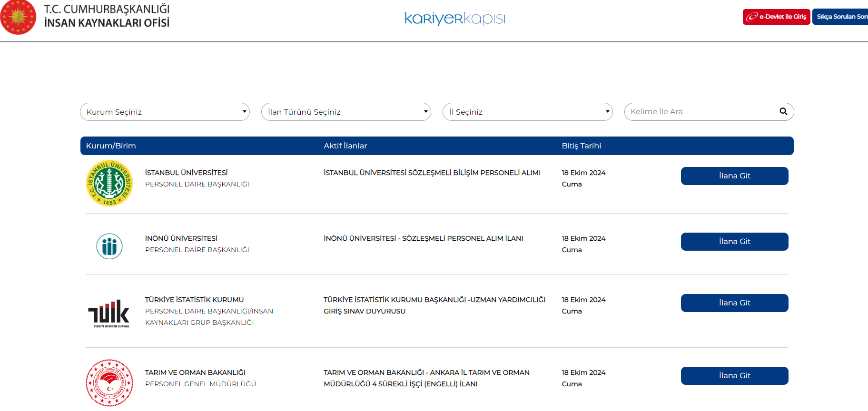The height and width of the screenshot is (411, 868).
Task: Click TARIM VE ORMAN BAKANLIĞI institution name
Action: pos(195,372)
